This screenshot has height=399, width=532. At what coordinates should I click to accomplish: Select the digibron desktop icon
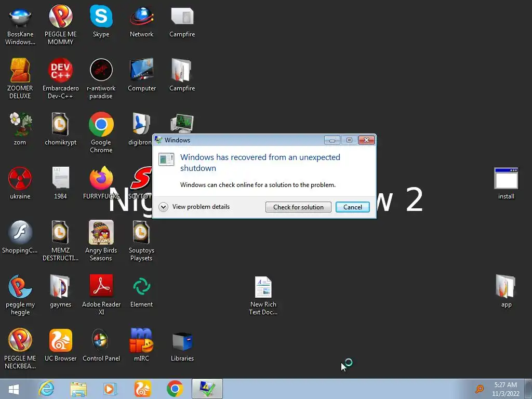pos(140,129)
